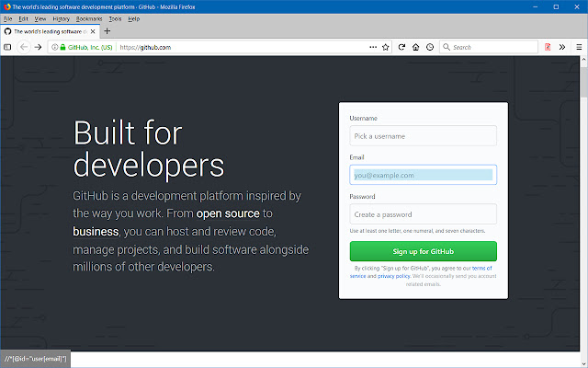Click the Sign up for GitHub button
Image resolution: width=588 pixels, height=368 pixels.
click(x=423, y=251)
